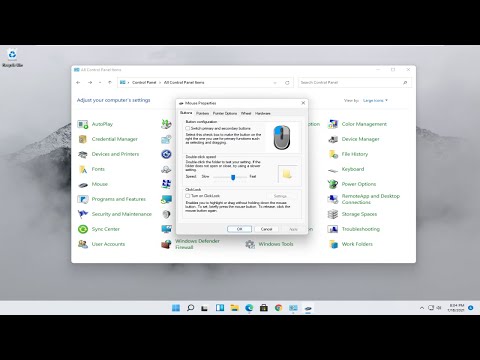
Task: Launch Google Chrome from taskbar
Action: [278, 308]
